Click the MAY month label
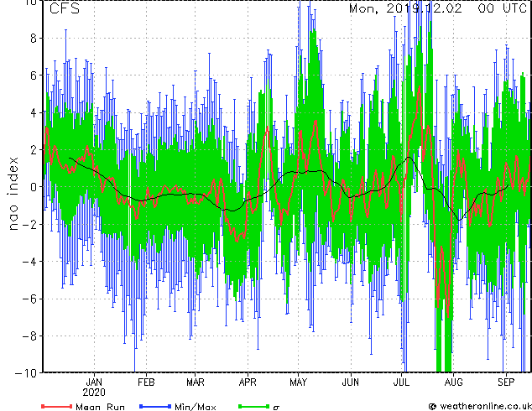This screenshot has width=532, height=411. pos(298,382)
